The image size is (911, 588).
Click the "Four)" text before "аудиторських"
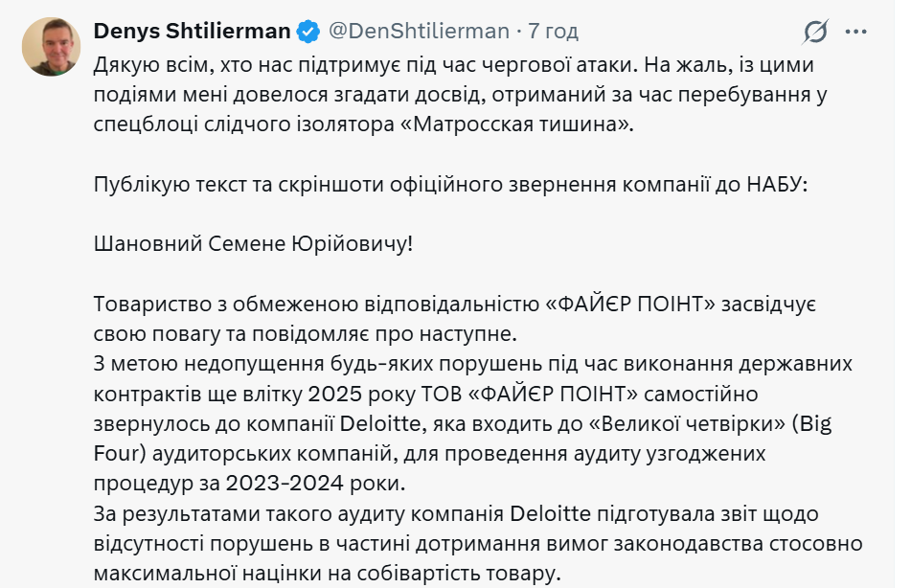[117, 453]
